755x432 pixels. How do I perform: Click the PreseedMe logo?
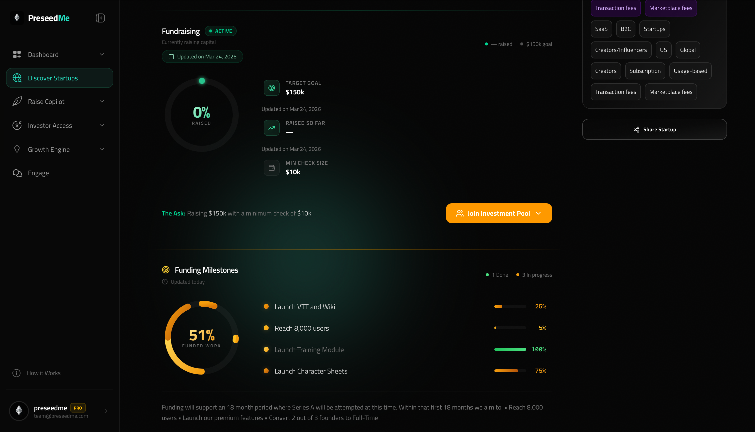[17, 18]
